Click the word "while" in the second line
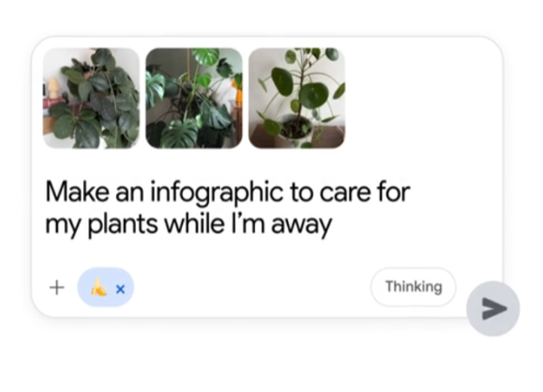The height and width of the screenshot is (392, 543). click(x=191, y=224)
